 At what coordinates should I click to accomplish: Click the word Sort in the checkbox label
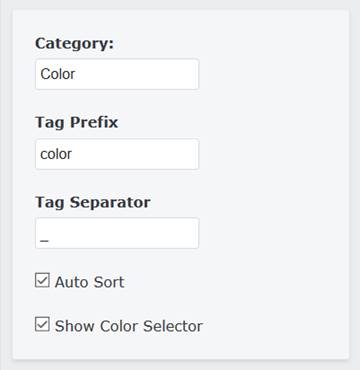point(108,282)
